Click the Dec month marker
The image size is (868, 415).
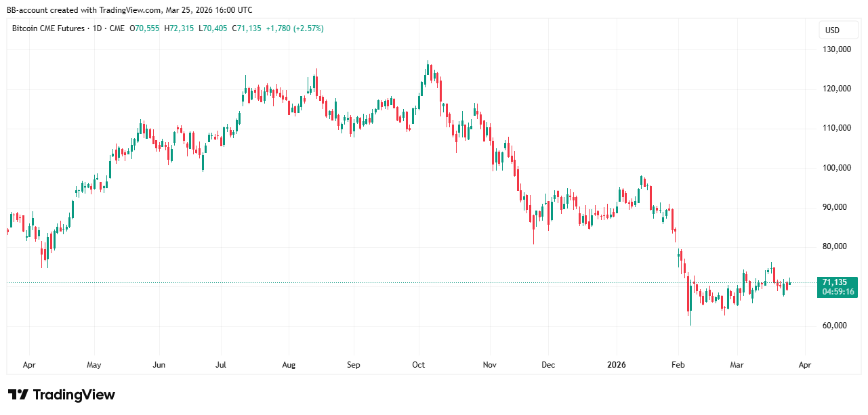(x=548, y=365)
